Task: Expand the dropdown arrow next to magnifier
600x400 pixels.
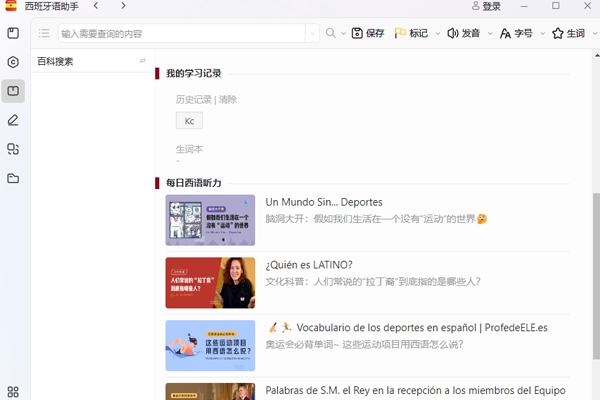Action: (x=343, y=34)
